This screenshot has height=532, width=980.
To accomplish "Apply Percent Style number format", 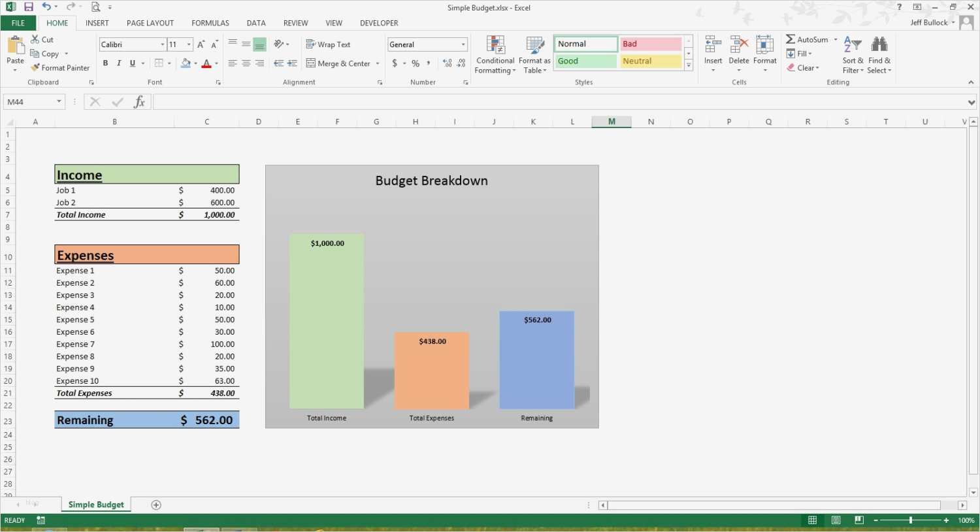I will (x=416, y=63).
